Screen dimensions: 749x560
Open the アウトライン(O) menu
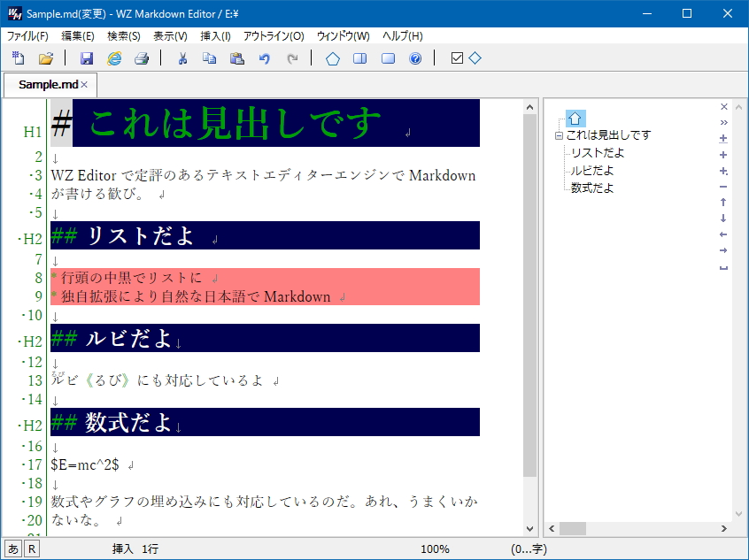coord(274,35)
